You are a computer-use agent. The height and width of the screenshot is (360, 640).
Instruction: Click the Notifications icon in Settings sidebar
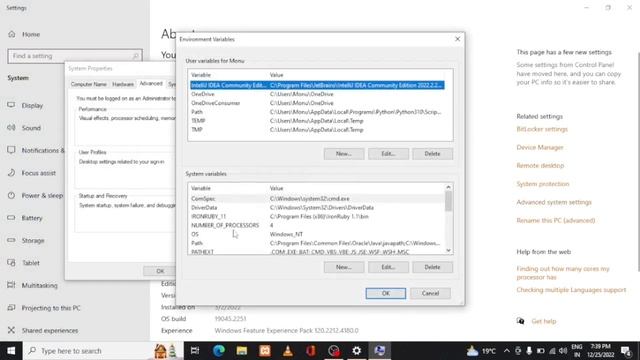[11, 150]
